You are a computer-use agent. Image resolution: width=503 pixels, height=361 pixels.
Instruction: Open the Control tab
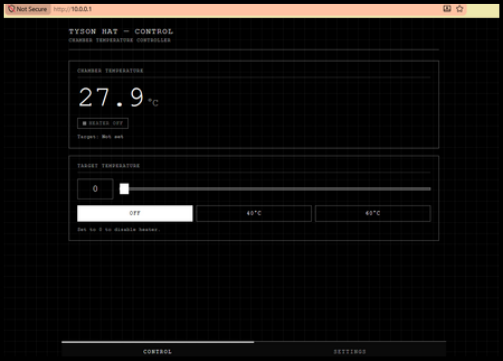[x=158, y=351]
